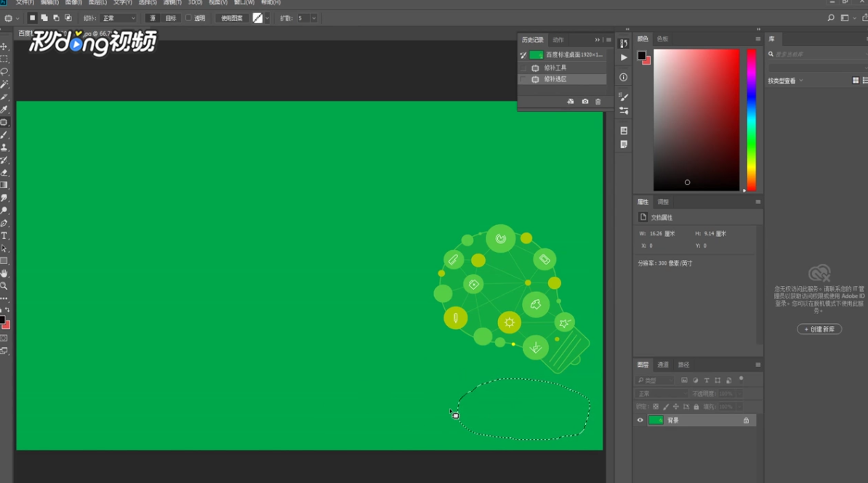This screenshot has width=868, height=483.
Task: Switch to the 路径 tab
Action: point(683,365)
